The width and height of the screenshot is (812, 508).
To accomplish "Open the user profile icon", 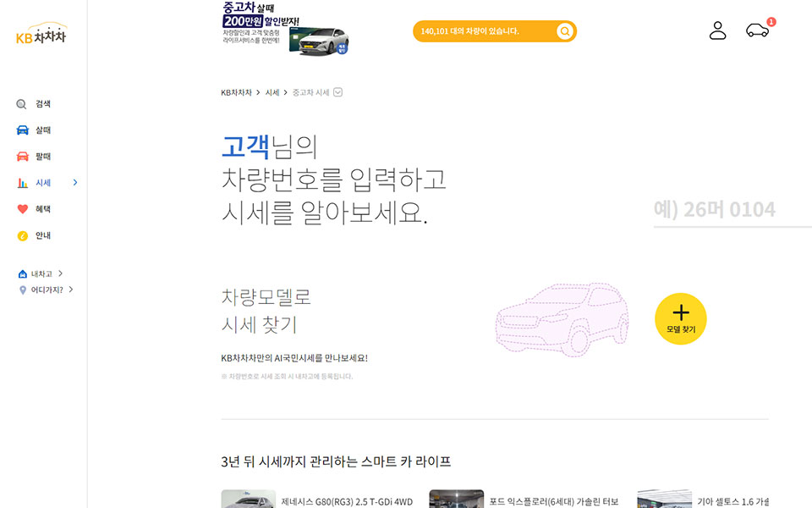I will point(717,30).
